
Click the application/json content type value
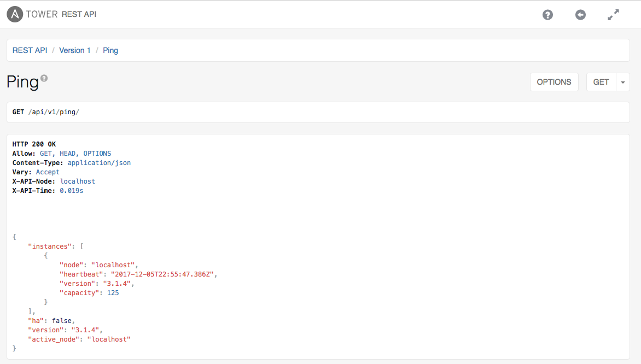click(x=100, y=162)
